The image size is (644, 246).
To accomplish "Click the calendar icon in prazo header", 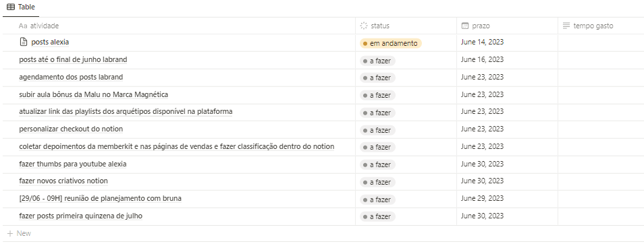I will coord(465,26).
